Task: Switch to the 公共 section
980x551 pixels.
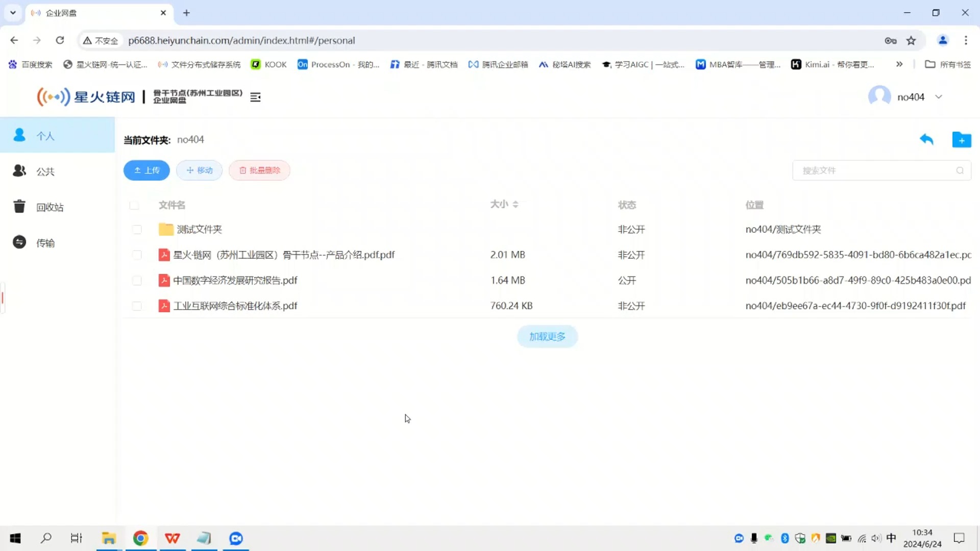Action: (x=57, y=171)
